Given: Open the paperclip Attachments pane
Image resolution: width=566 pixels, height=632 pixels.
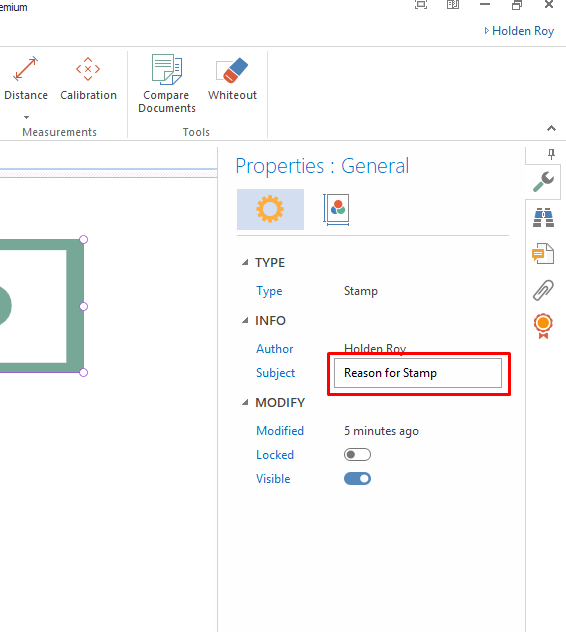Looking at the screenshot, I should [543, 290].
